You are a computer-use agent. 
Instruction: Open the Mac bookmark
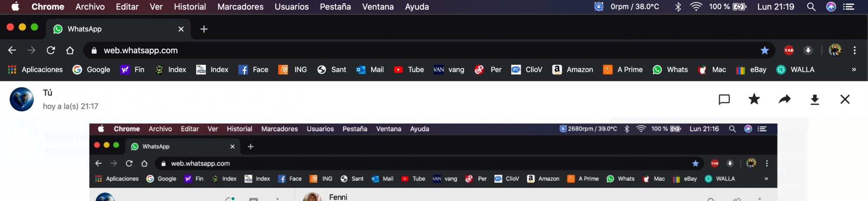coord(712,70)
